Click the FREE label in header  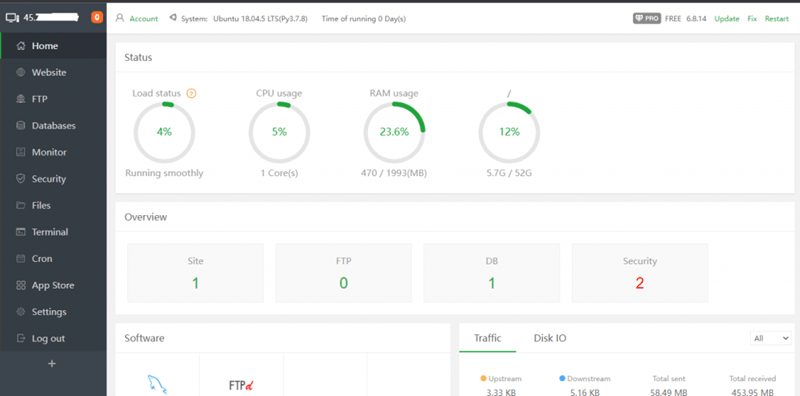(673, 18)
